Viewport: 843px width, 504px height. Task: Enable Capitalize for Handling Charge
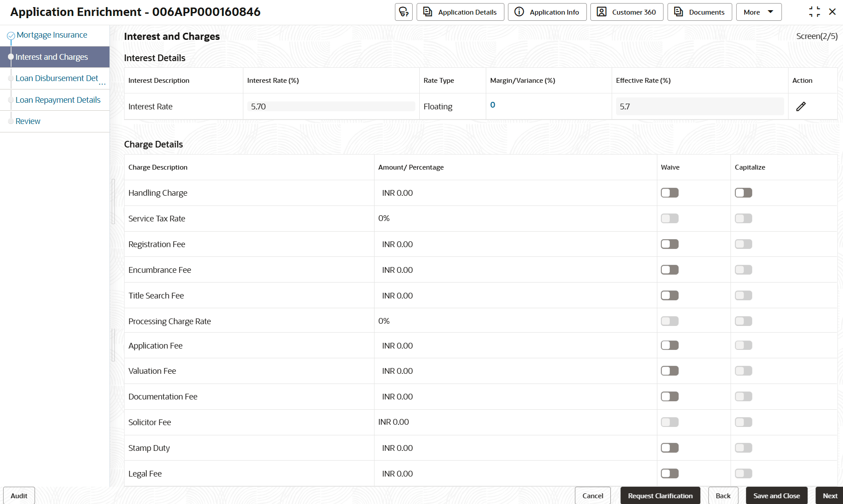click(743, 193)
